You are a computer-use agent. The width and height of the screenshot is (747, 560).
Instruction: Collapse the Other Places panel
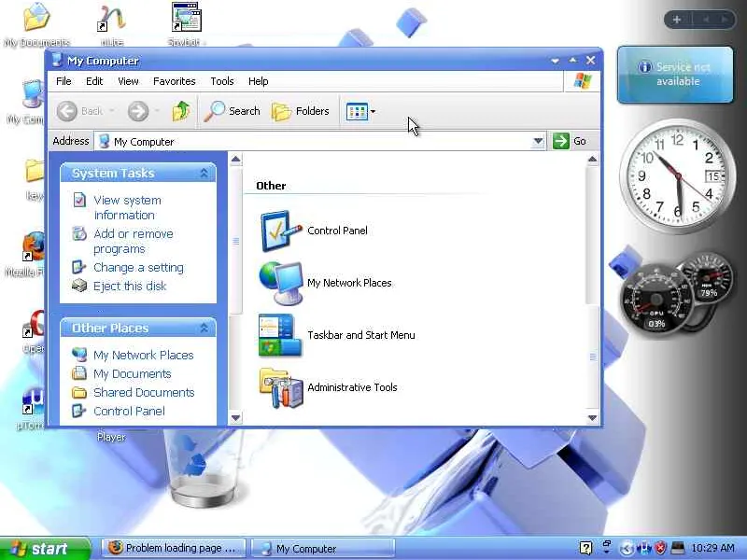pos(204,328)
